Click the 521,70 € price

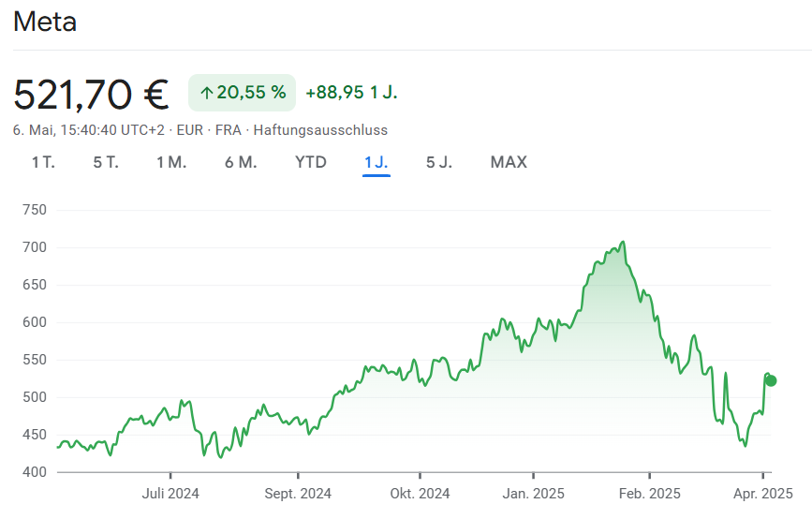[x=91, y=94]
